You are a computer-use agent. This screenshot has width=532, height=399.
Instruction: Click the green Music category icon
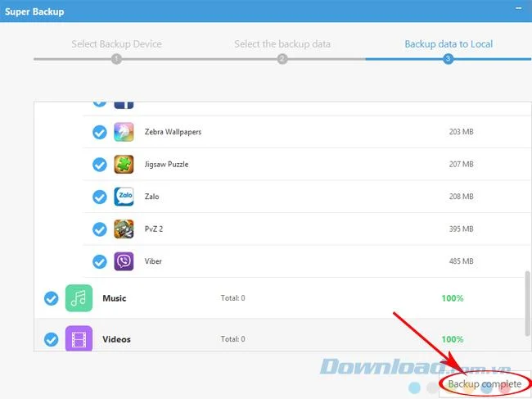pos(79,298)
